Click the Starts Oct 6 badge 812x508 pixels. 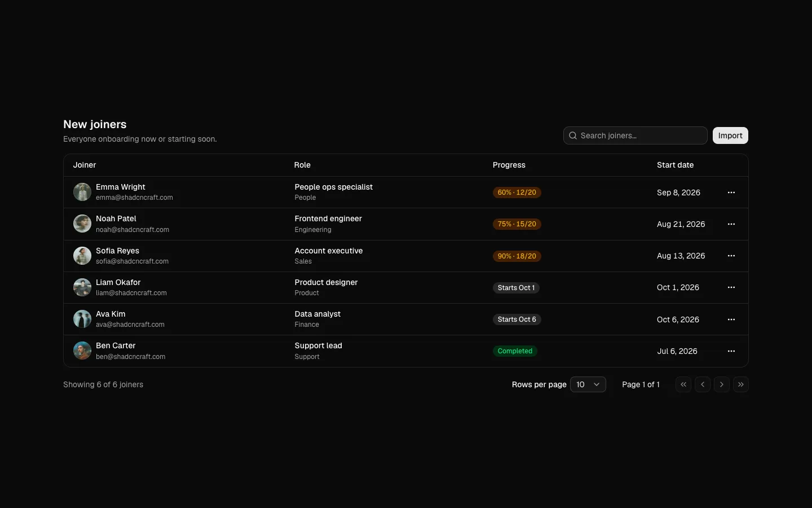point(517,319)
